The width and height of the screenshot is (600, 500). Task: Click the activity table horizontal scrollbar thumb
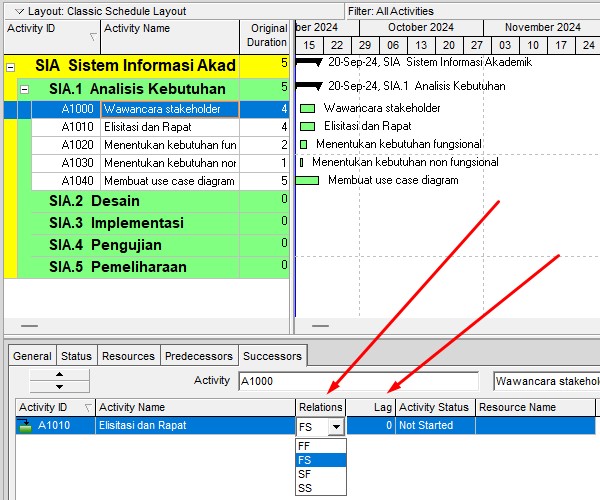point(29,326)
